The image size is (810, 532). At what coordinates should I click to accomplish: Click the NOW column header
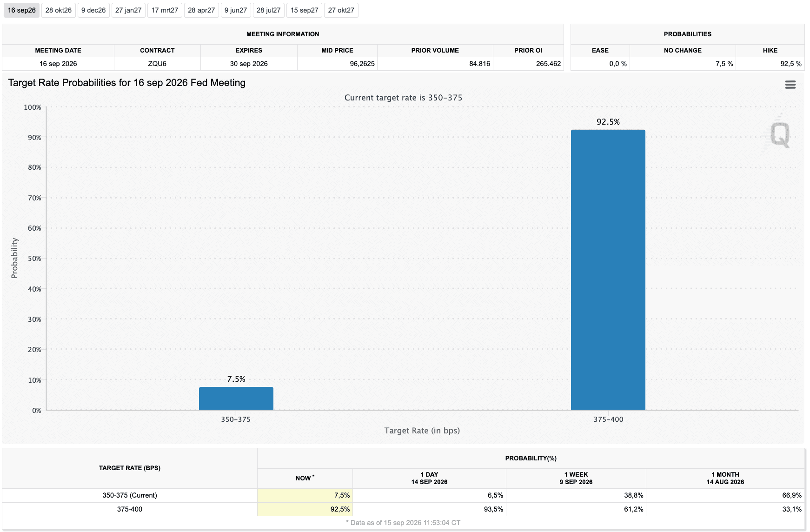[305, 478]
